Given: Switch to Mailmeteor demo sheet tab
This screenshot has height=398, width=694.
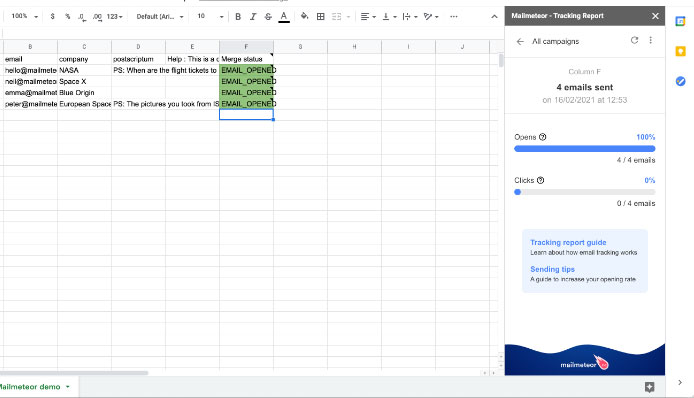Looking at the screenshot, I should (x=30, y=386).
